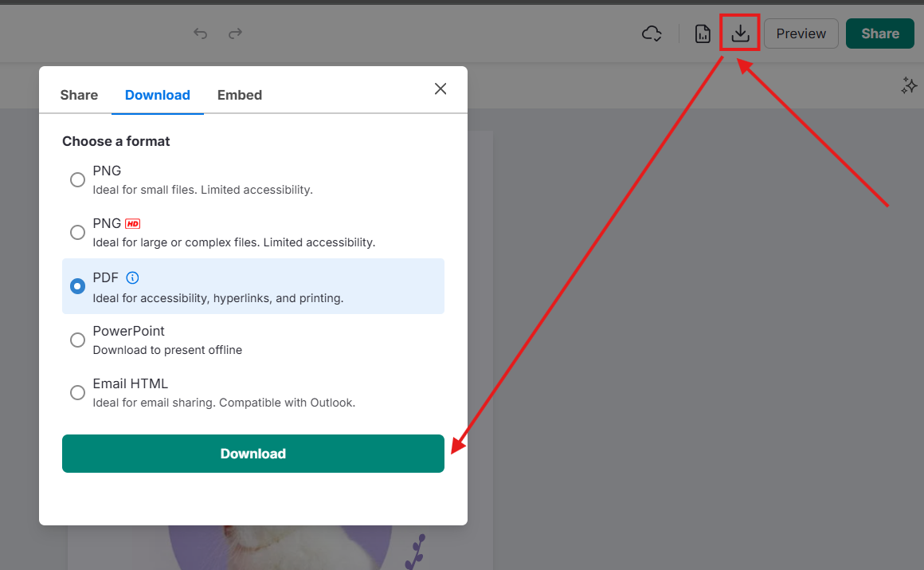Click the redo arrow icon
Screen dimensions: 924x570
coord(235,33)
